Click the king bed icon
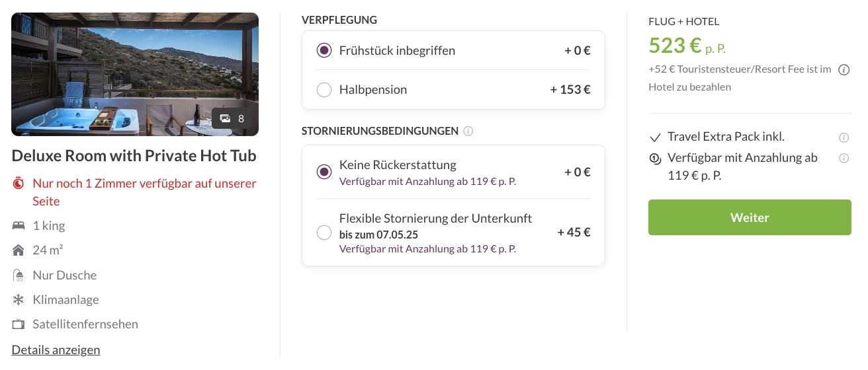868x370 pixels. (19, 226)
